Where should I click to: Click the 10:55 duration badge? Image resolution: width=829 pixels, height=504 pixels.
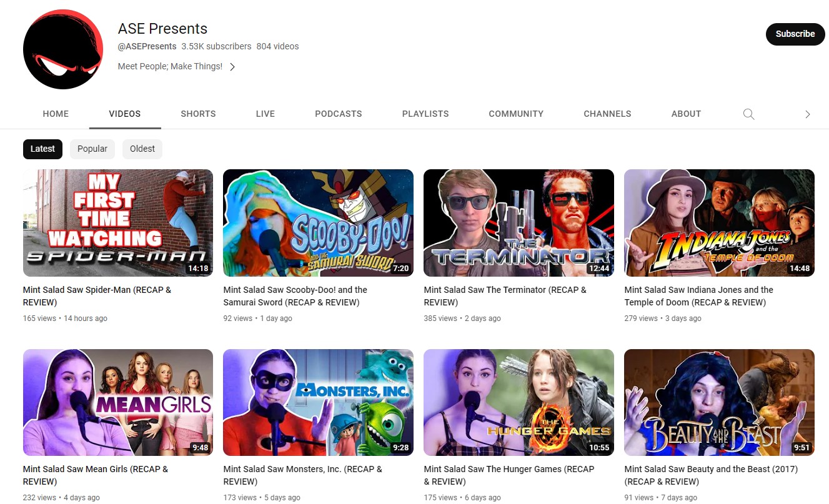598,448
